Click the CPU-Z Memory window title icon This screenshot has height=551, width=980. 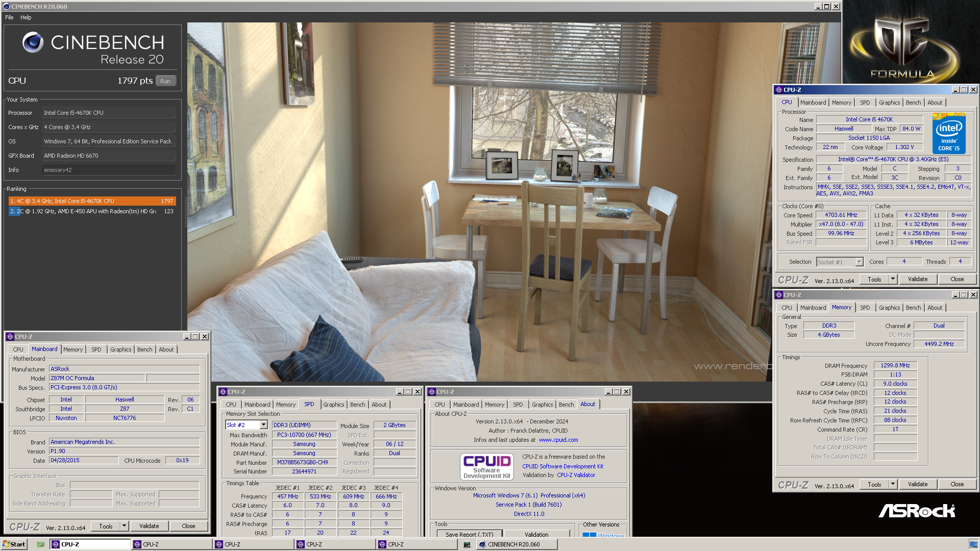click(779, 295)
